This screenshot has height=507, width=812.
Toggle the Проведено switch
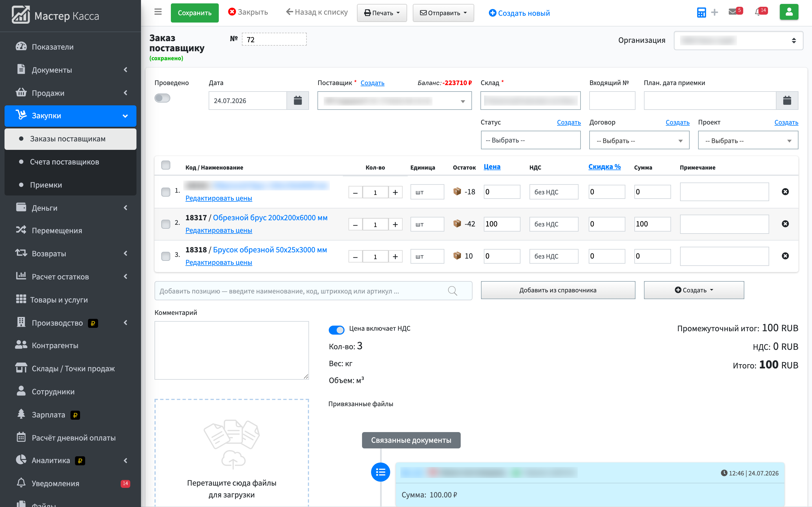pyautogui.click(x=162, y=98)
